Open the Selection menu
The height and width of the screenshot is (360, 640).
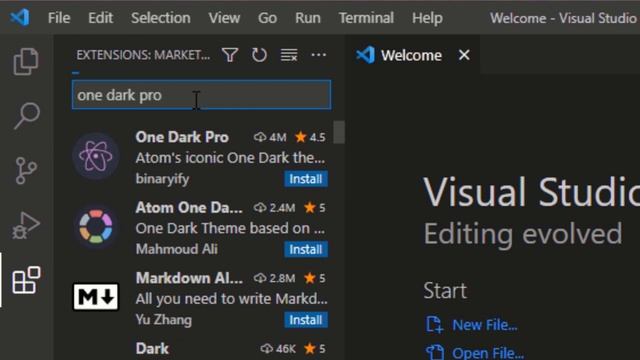(160, 18)
